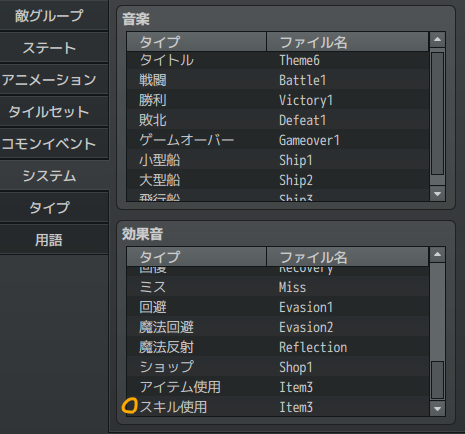This screenshot has width=465, height=434.
Task: Click the Ship1 file name
Action: (296, 160)
